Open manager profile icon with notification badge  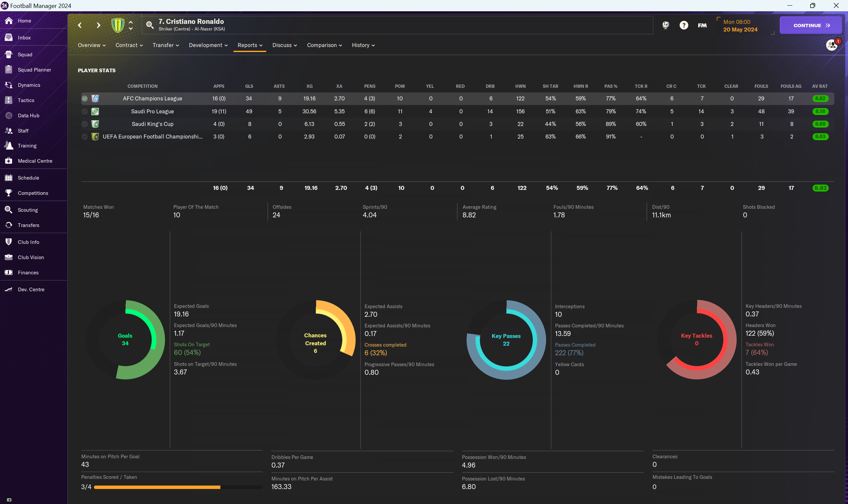(x=832, y=44)
